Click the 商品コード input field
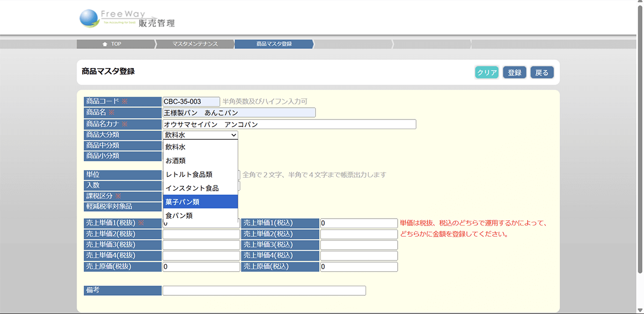The height and width of the screenshot is (314, 644). click(x=191, y=101)
